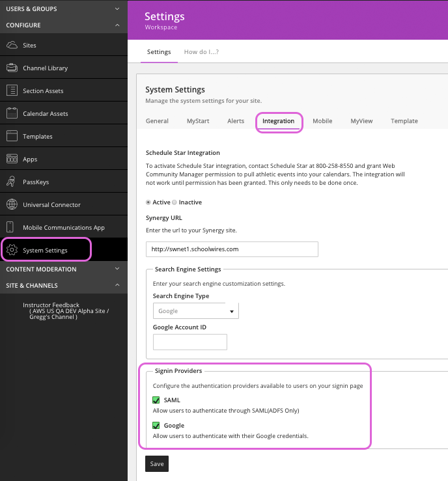Open the Instructor Feedback channel link

(x=51, y=305)
